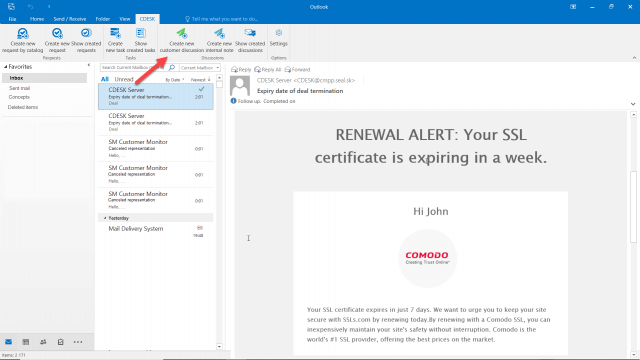Collapse the folder pane arrow
This screenshot has width=640, height=360.
[x=89, y=65]
